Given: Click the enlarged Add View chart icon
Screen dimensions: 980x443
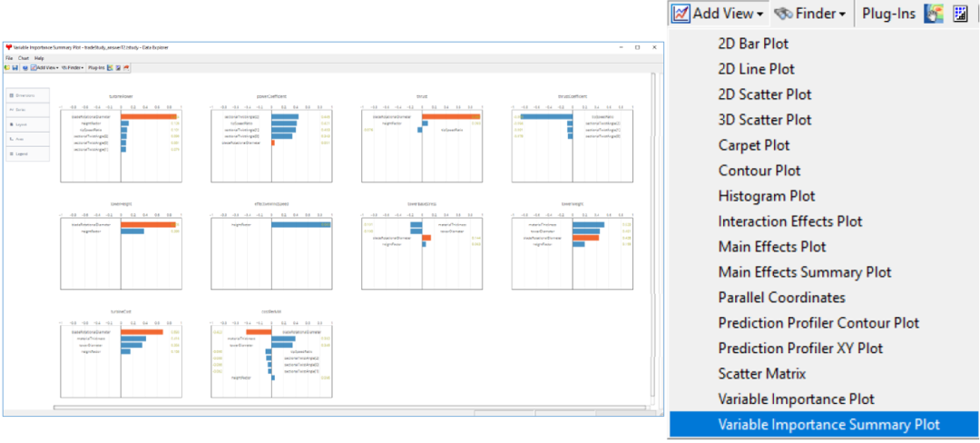Looking at the screenshot, I should (681, 13).
